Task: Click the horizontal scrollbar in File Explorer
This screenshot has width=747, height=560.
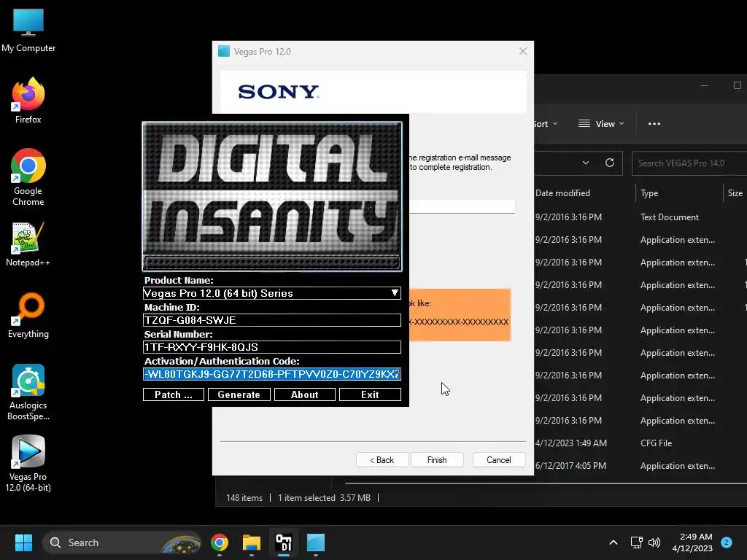Action: [x=546, y=483]
